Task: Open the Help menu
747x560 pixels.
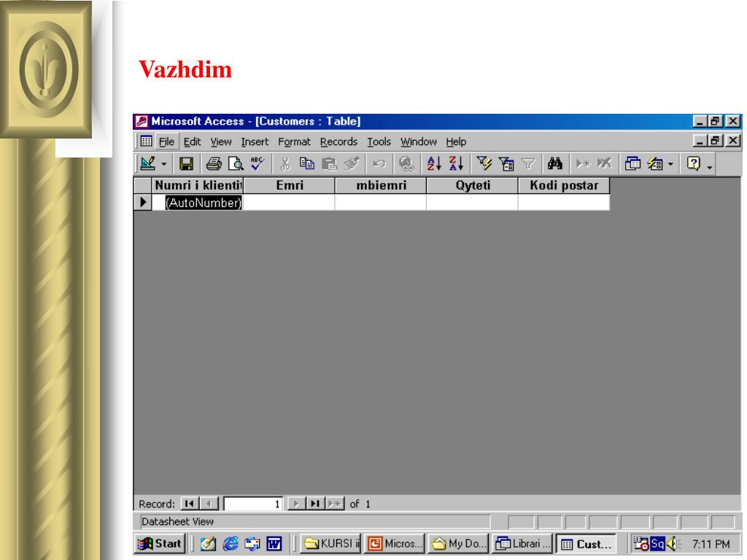Action: pos(456,142)
